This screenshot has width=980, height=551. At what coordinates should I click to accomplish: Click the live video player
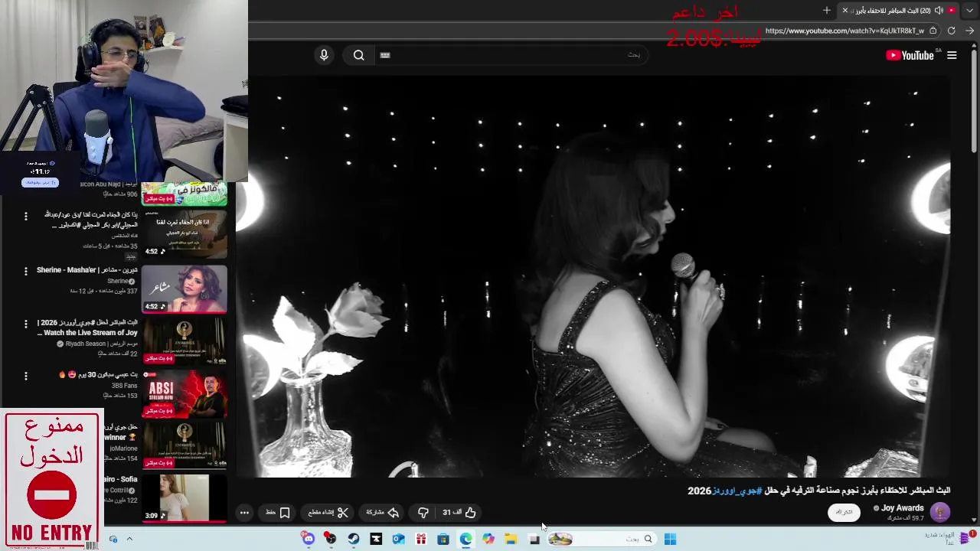593,276
